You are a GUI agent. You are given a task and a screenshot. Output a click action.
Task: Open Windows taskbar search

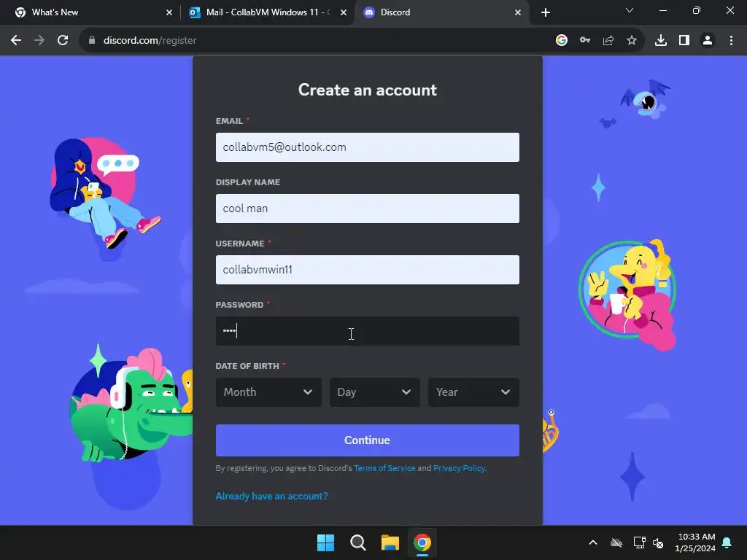click(357, 542)
